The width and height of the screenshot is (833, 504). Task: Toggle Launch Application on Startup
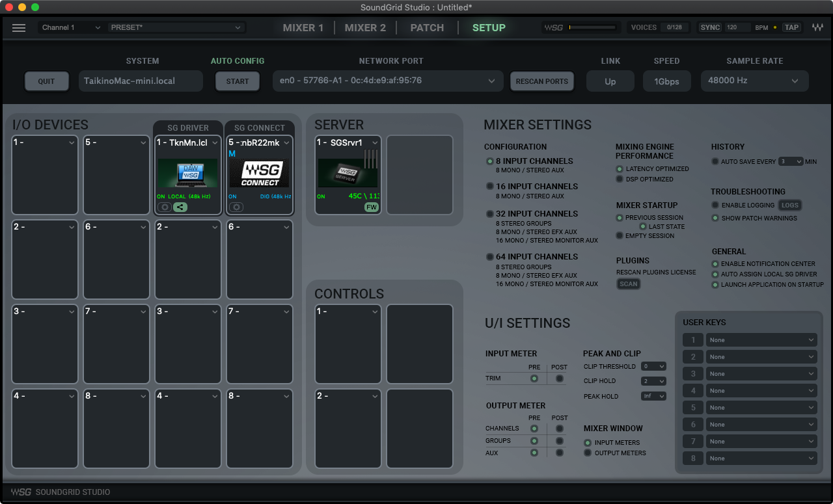pos(715,285)
